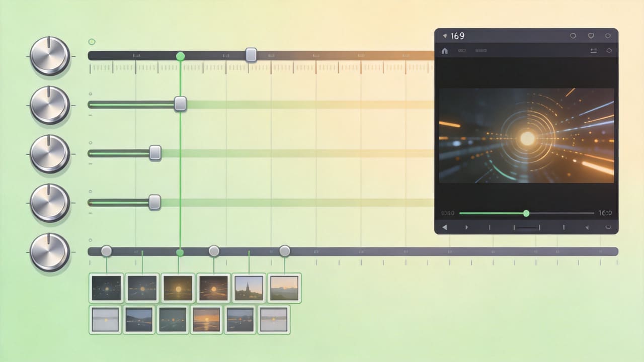The image size is (644, 362).
Task: Open the swap arrows settings icon in preview toolbar
Action: (594, 51)
